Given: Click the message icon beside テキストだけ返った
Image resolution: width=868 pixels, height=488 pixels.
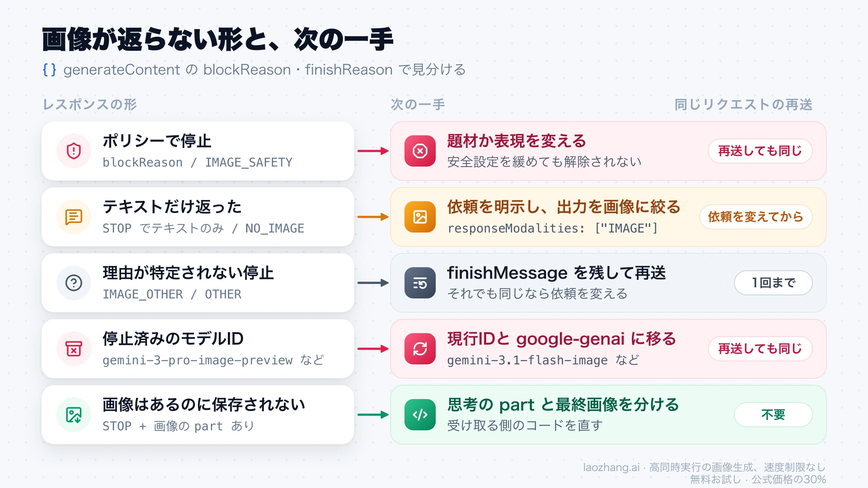Looking at the screenshot, I should (x=74, y=217).
